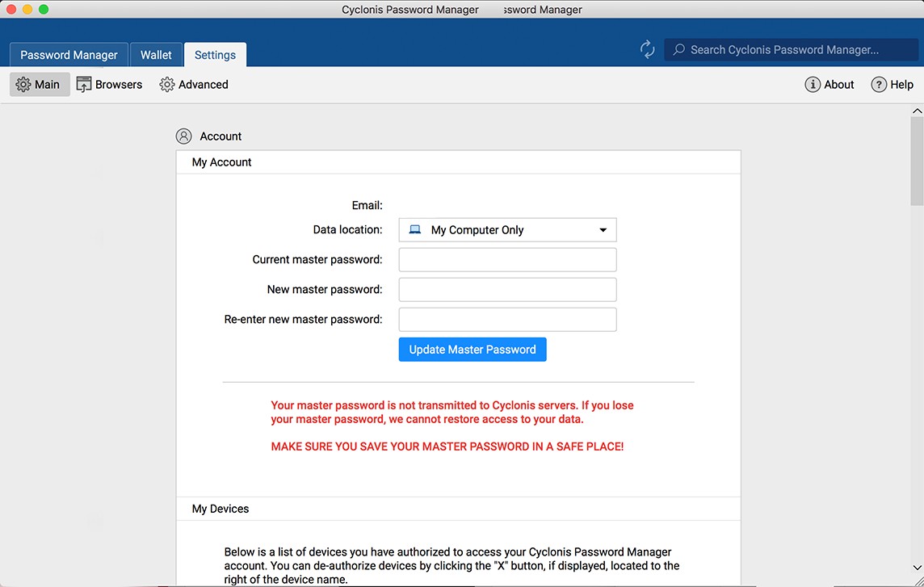Screen dimensions: 924x587
Task: Switch to the Password Manager tab
Action: (69, 55)
